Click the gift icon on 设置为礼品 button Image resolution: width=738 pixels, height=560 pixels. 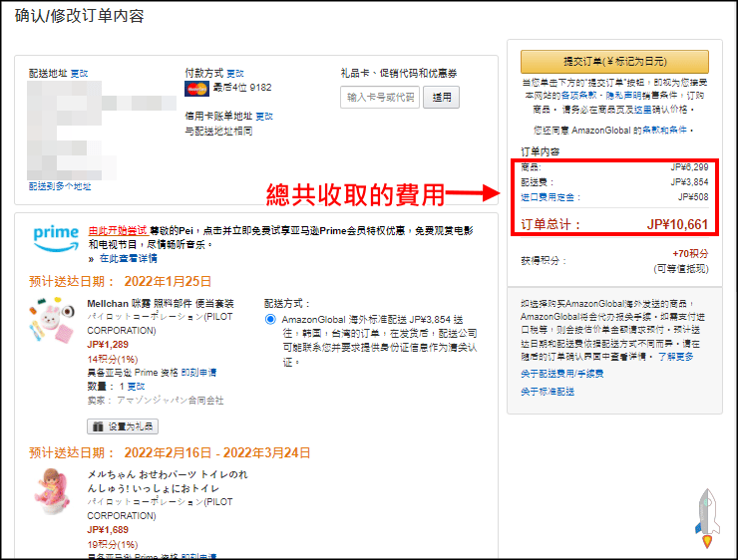coord(97,426)
